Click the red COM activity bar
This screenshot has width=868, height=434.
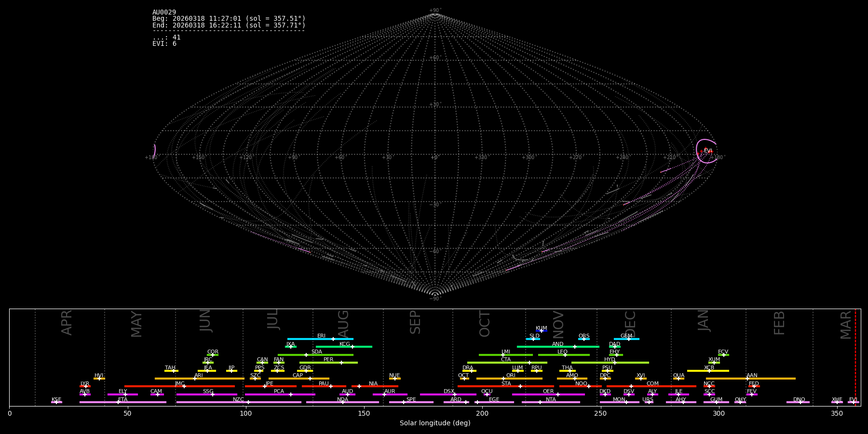pos(651,386)
